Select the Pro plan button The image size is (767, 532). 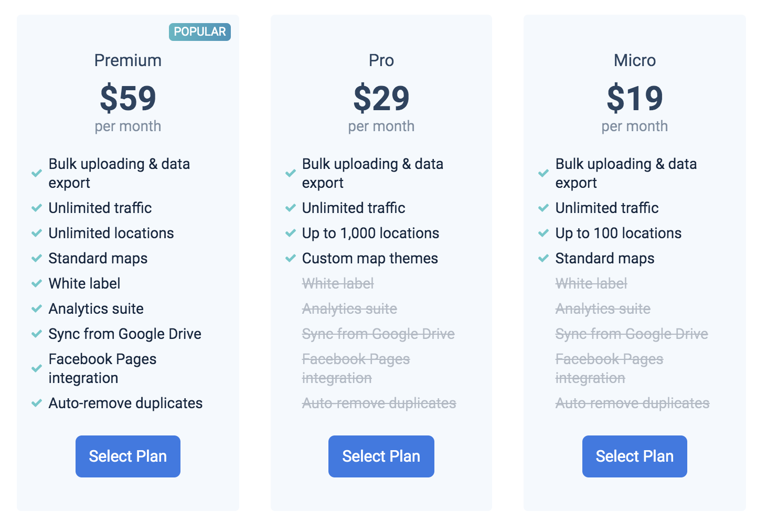pos(381,456)
